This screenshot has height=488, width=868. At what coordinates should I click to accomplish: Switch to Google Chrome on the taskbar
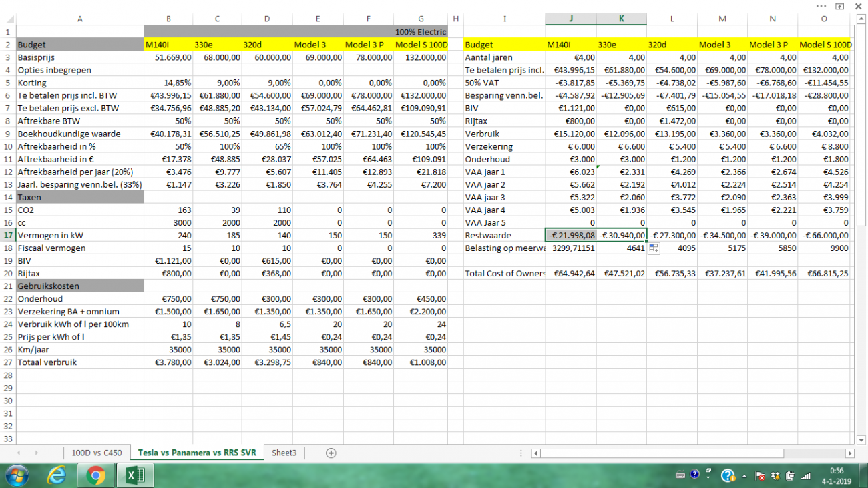click(x=96, y=475)
